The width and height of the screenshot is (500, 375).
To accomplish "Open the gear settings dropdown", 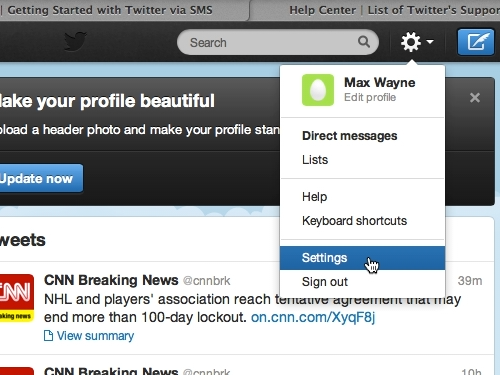I will coord(417,42).
